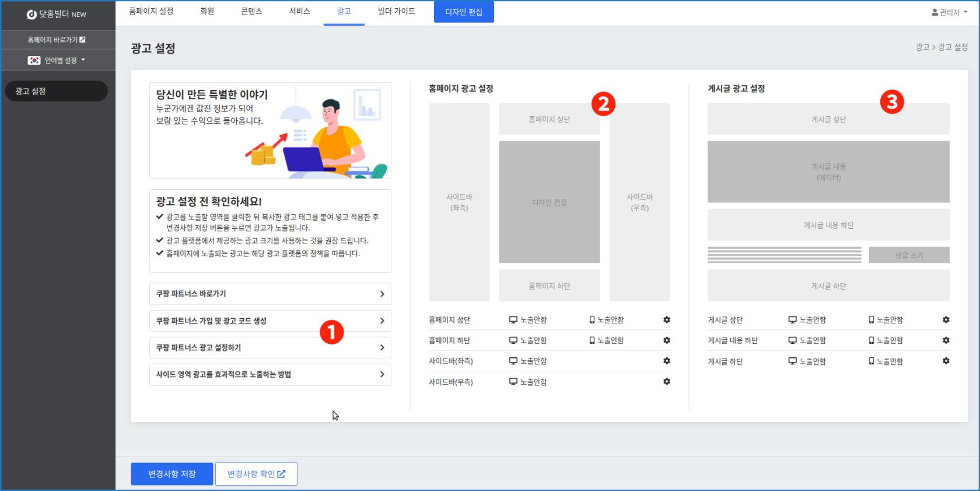Select the 디자인 편집 area in layout
This screenshot has height=491, width=980.
point(549,202)
